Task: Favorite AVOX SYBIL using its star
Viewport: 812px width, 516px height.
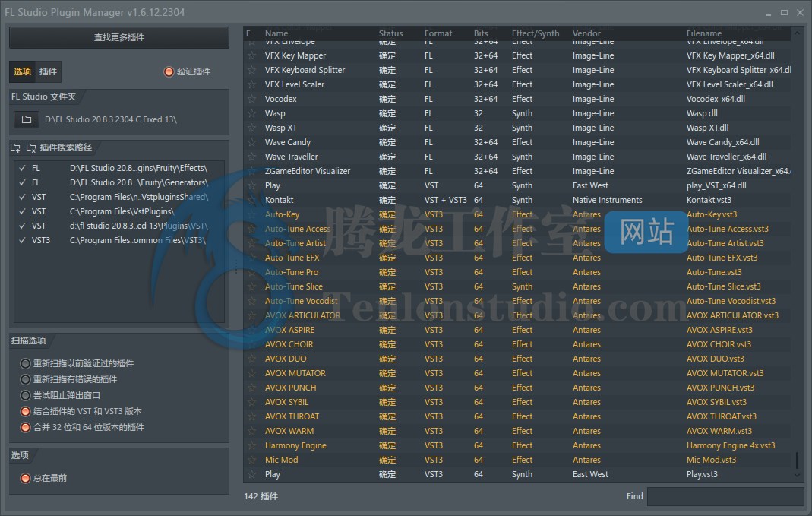Action: pos(251,402)
